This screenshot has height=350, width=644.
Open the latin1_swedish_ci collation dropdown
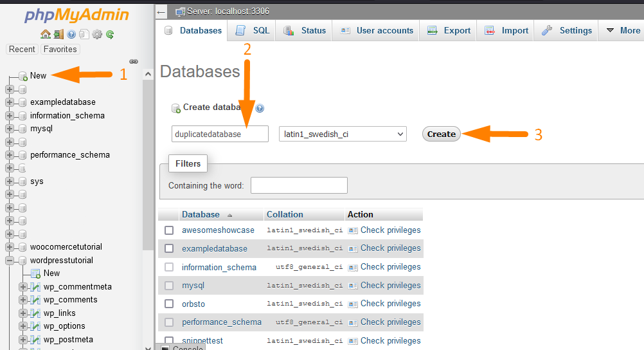click(343, 134)
